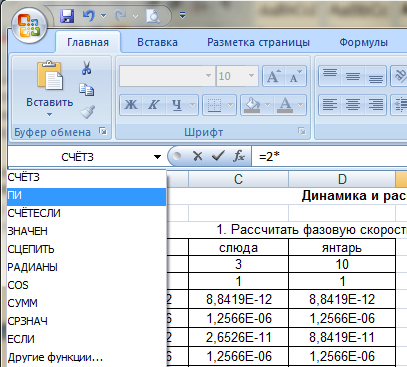Align text left
Screen dimensions: 407x367
point(330,105)
